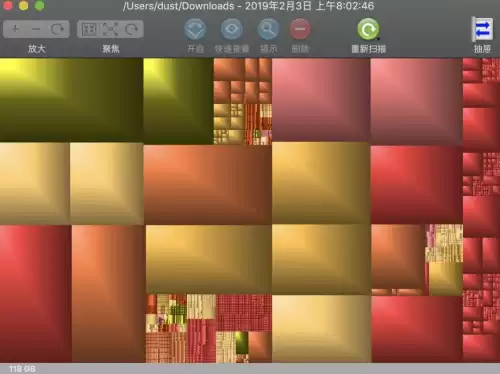Toggle the 抽屉 drawer panel
Screen dimensions: 500x374
tap(482, 29)
